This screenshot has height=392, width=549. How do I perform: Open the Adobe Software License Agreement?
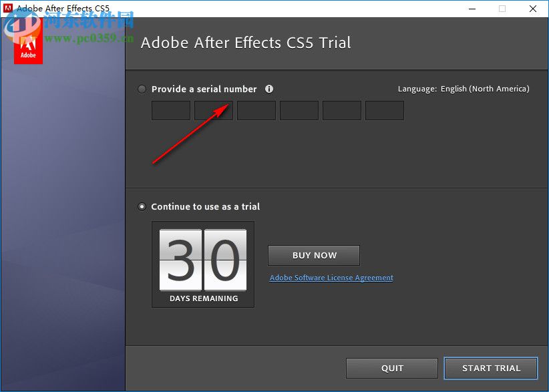pos(331,278)
